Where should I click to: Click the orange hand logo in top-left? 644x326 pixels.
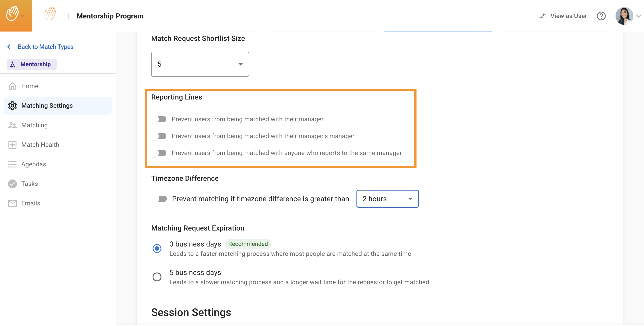pyautogui.click(x=12, y=14)
